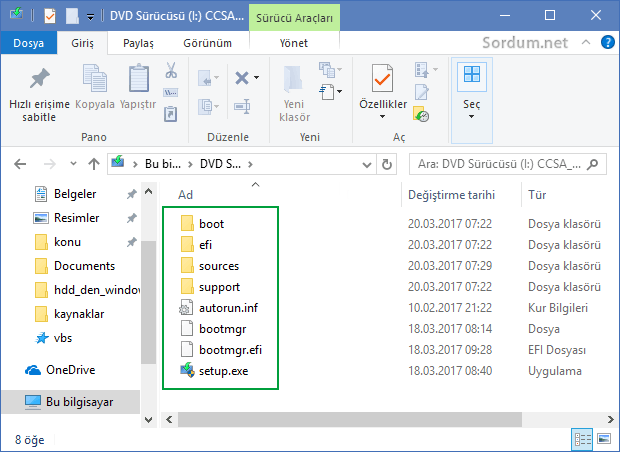The width and height of the screenshot is (620, 452).
Task: Switch to large icons view in status bar
Action: pos(604,439)
